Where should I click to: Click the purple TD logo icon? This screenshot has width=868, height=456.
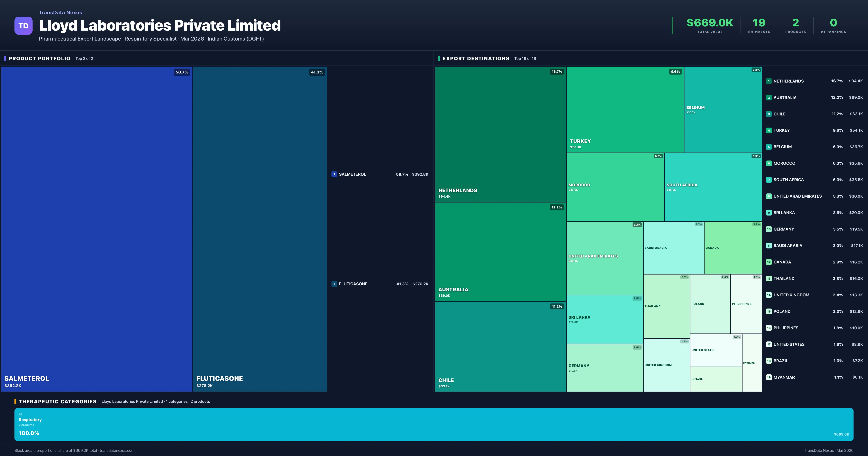[x=23, y=26]
